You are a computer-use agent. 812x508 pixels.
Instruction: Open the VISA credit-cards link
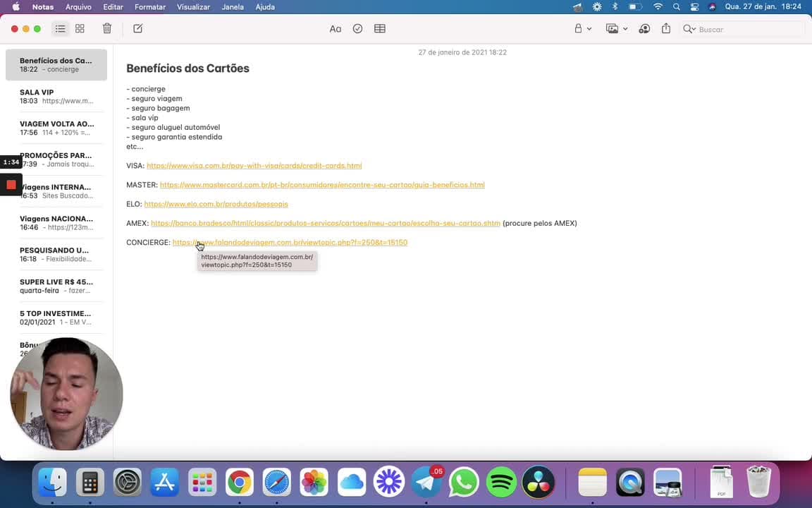[254, 166]
